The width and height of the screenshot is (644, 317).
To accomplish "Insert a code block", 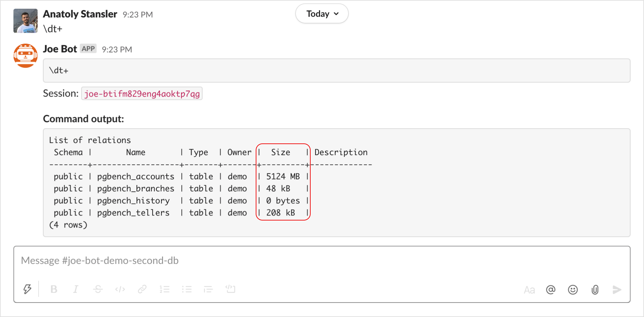I will point(230,289).
